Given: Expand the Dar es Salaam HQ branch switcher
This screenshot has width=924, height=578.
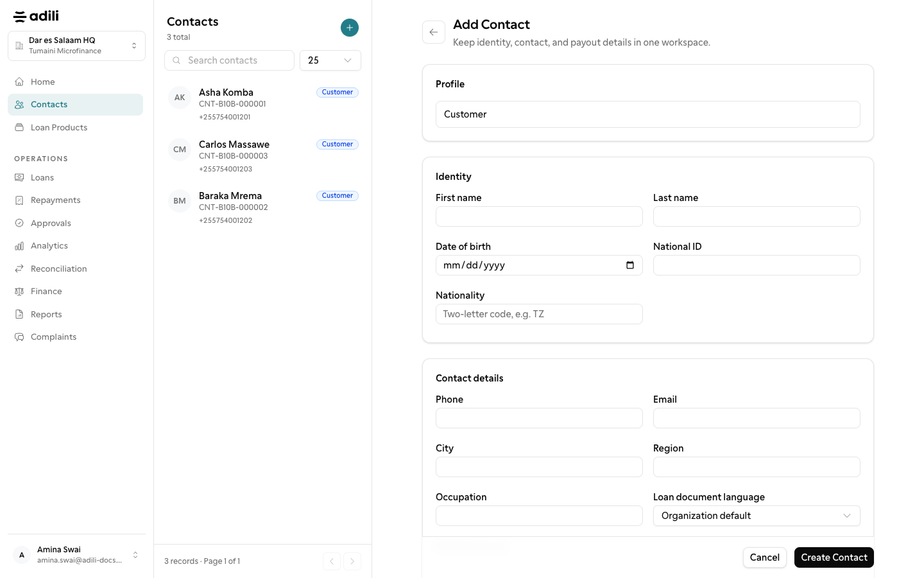Looking at the screenshot, I should (x=76, y=46).
